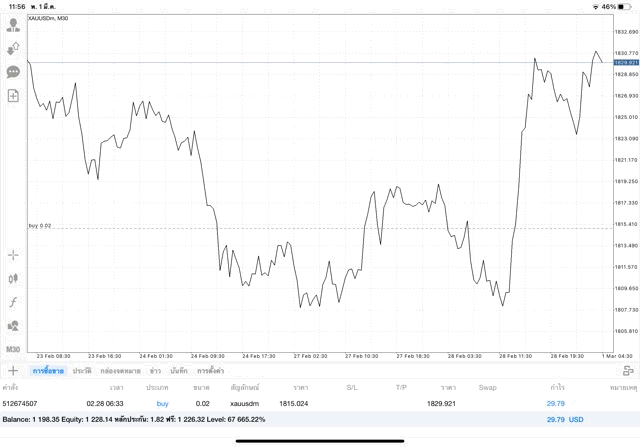This screenshot has height=447, width=640.
Task: Open the indicators function icon
Action: pyautogui.click(x=13, y=302)
